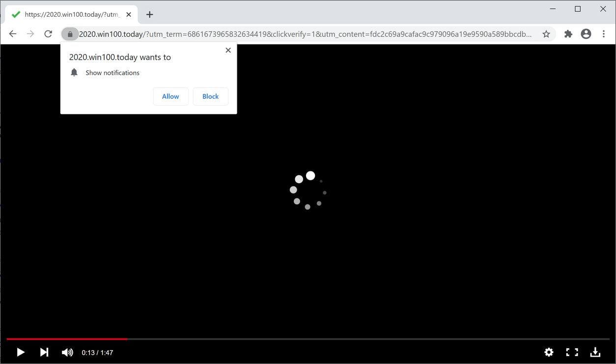Open the video settings gear
Screen dimensions: 616x364
point(549,352)
